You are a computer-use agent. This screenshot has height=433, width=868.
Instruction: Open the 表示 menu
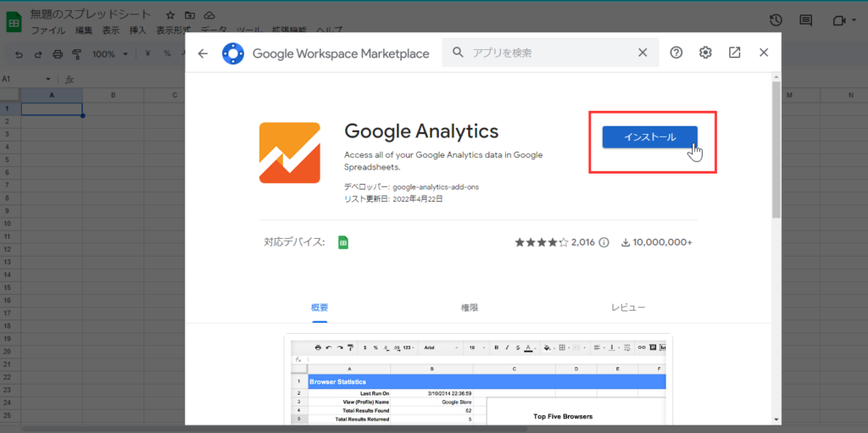pyautogui.click(x=111, y=31)
